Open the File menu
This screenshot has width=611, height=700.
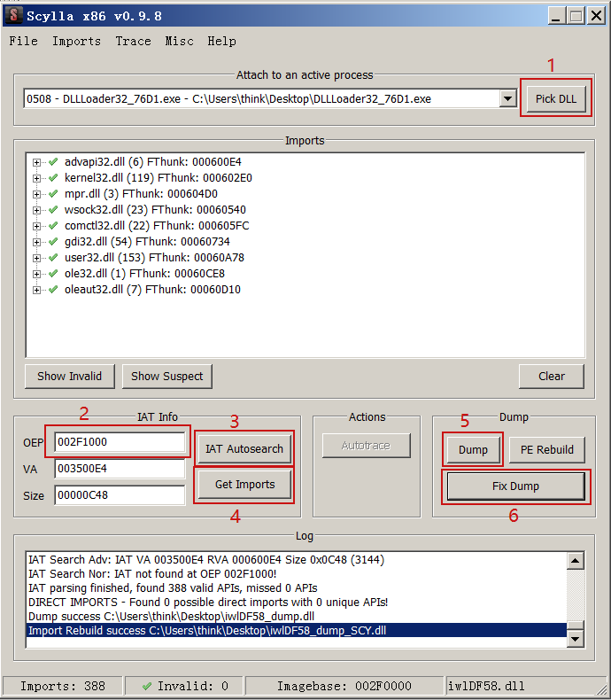coord(24,41)
